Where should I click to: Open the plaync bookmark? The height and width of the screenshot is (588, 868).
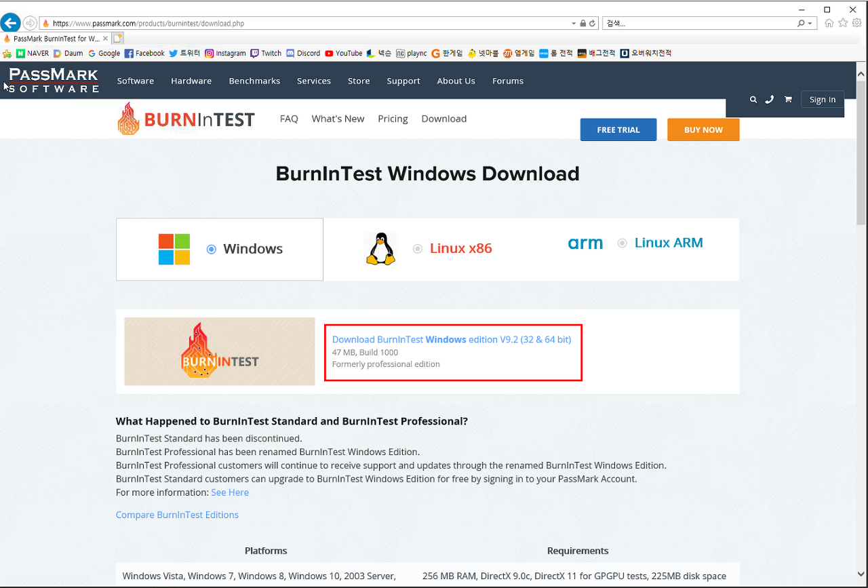[412, 54]
